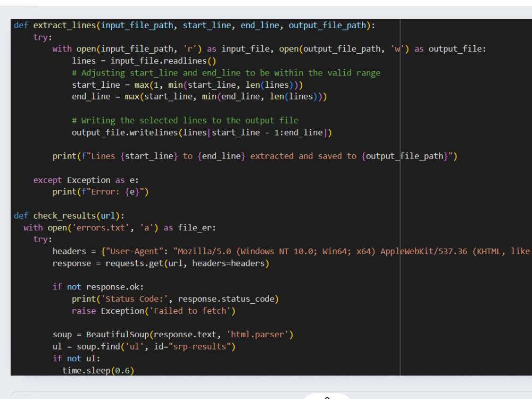Click the comment '# Adjusting start_line and end_line'
532x399 pixels.
pos(226,73)
